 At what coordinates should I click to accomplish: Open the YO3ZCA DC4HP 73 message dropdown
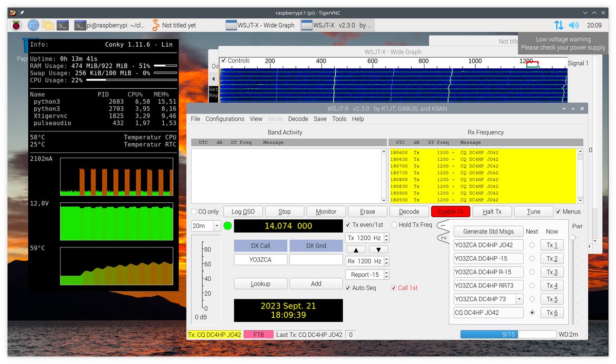click(519, 299)
